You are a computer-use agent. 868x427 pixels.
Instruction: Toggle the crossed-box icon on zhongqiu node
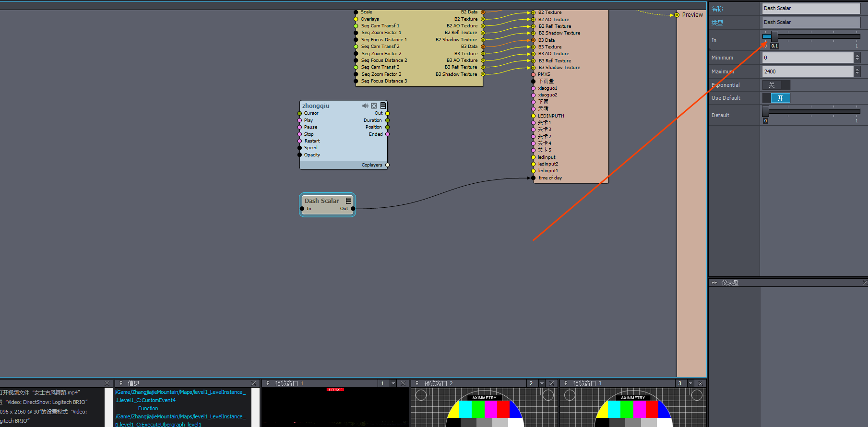click(x=374, y=106)
